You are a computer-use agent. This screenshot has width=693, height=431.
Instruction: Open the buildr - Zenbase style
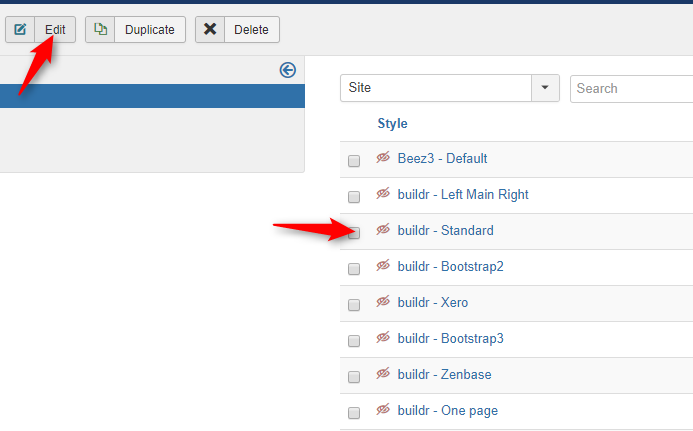click(445, 374)
